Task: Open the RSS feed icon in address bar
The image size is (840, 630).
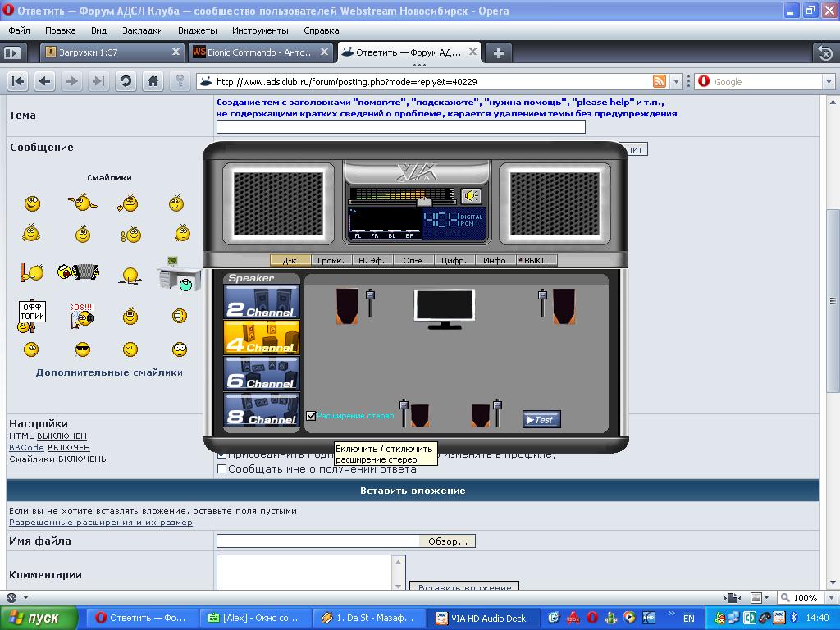Action: click(660, 81)
